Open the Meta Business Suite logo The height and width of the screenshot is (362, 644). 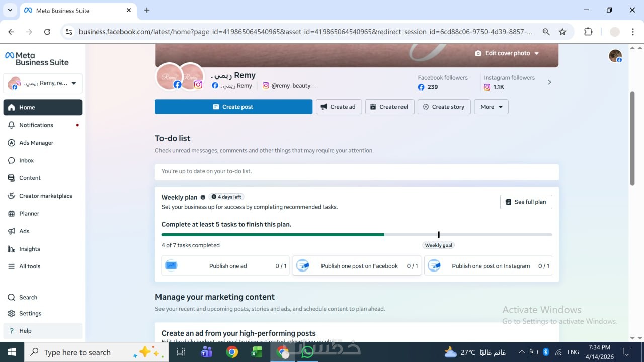(37, 59)
